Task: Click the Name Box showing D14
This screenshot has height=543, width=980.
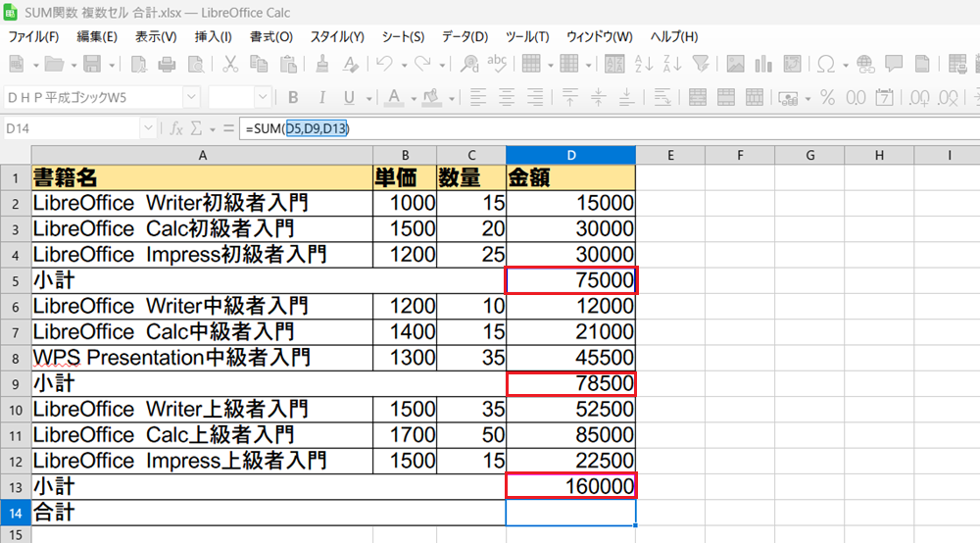Action: click(x=72, y=128)
